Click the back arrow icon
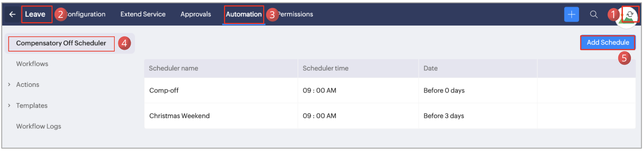 coord(12,15)
